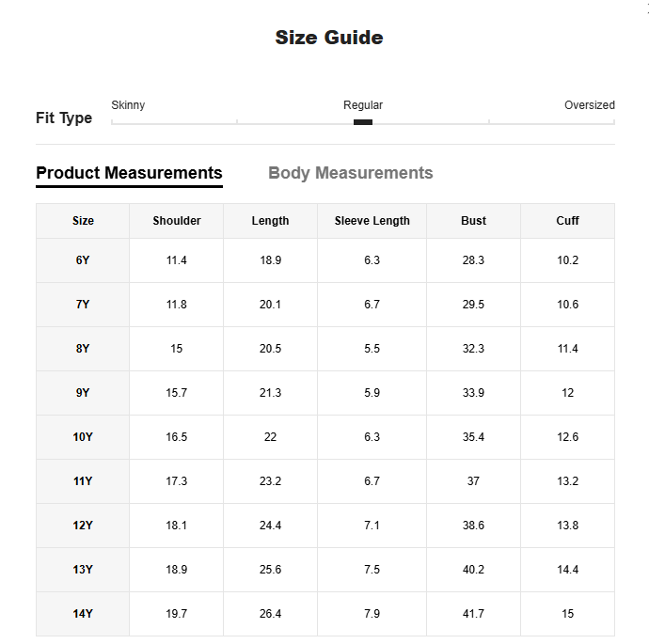
Task: Select the 14Y size row label
Action: pos(83,614)
